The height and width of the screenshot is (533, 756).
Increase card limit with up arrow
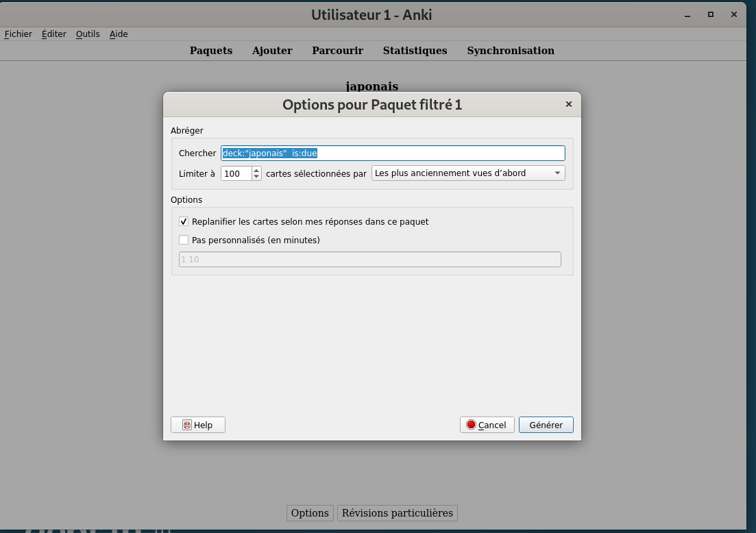point(256,170)
